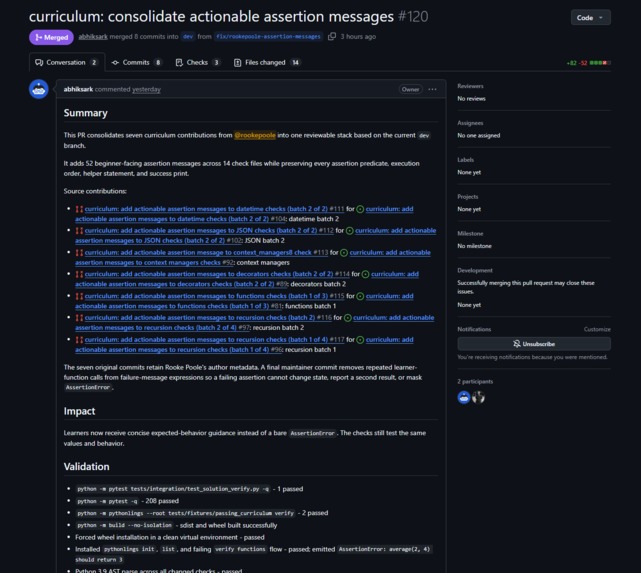This screenshot has width=641, height=573.
Task: Click open issue icon before #102 link
Action: coord(350,231)
